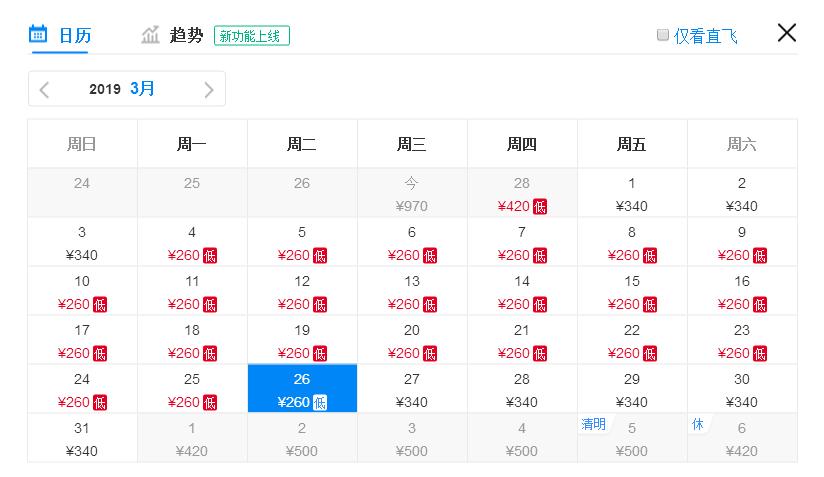Choose March 1 priced ¥340
Screen dimensions: 824x477
[632, 193]
